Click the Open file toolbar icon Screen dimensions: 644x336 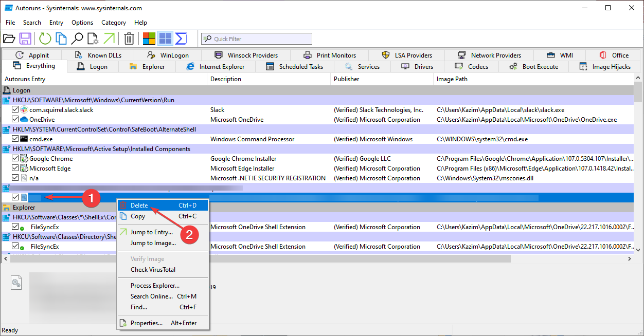click(x=9, y=39)
